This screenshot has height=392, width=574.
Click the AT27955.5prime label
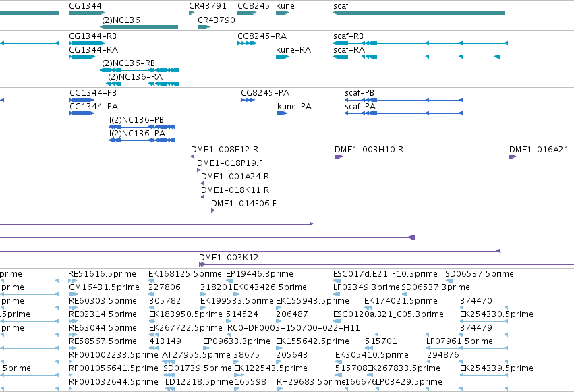click(196, 355)
